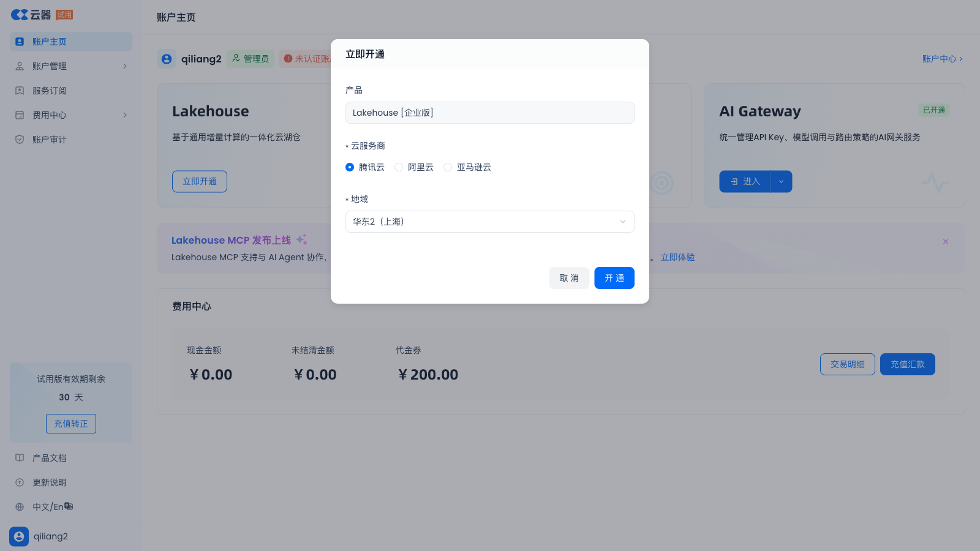
Task: Click Lakehouse 立即开通 button
Action: pyautogui.click(x=200, y=182)
